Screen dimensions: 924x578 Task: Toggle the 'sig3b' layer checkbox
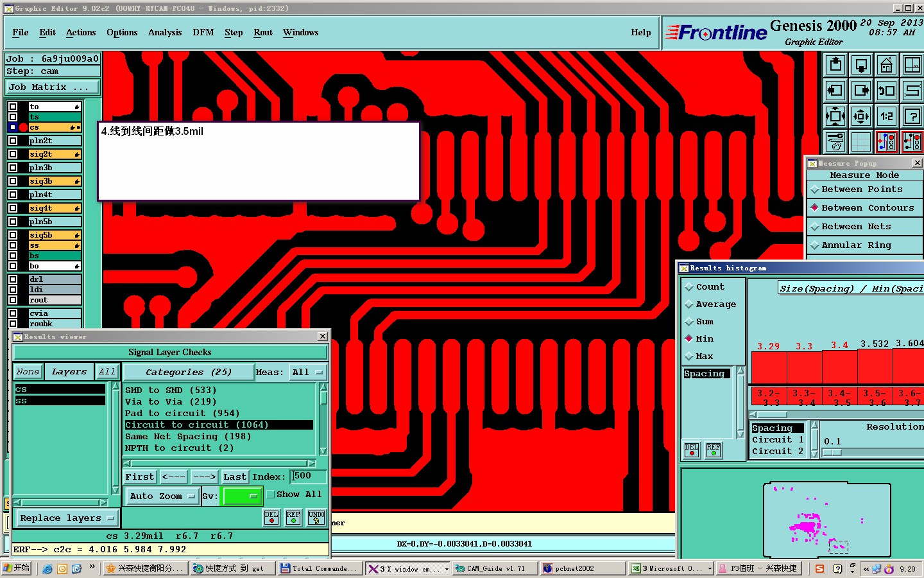pos(13,181)
